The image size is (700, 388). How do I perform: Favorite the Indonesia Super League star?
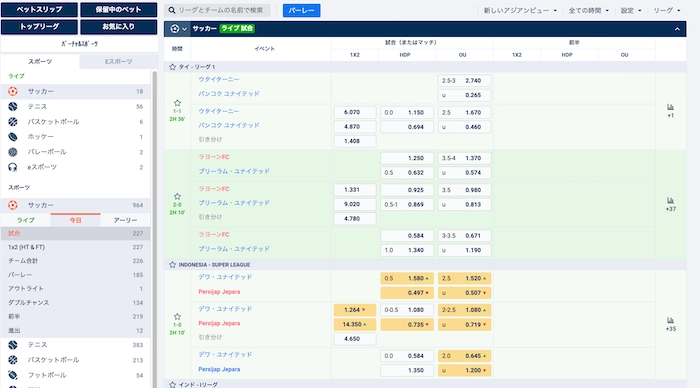click(x=173, y=265)
